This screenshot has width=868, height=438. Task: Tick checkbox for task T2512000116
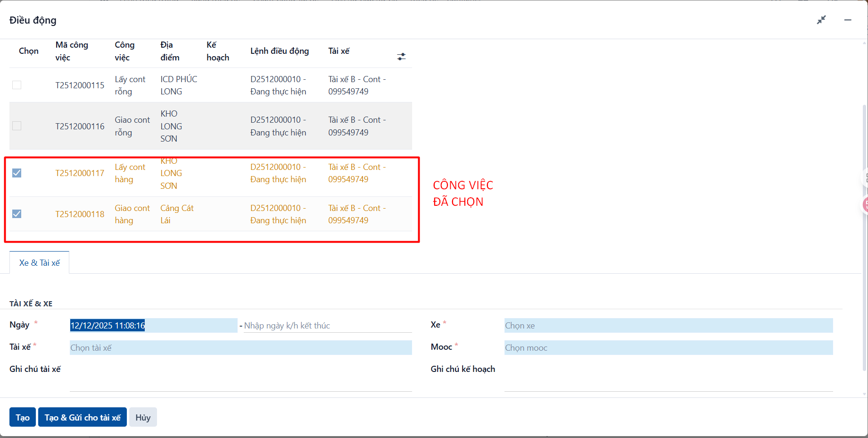17,126
